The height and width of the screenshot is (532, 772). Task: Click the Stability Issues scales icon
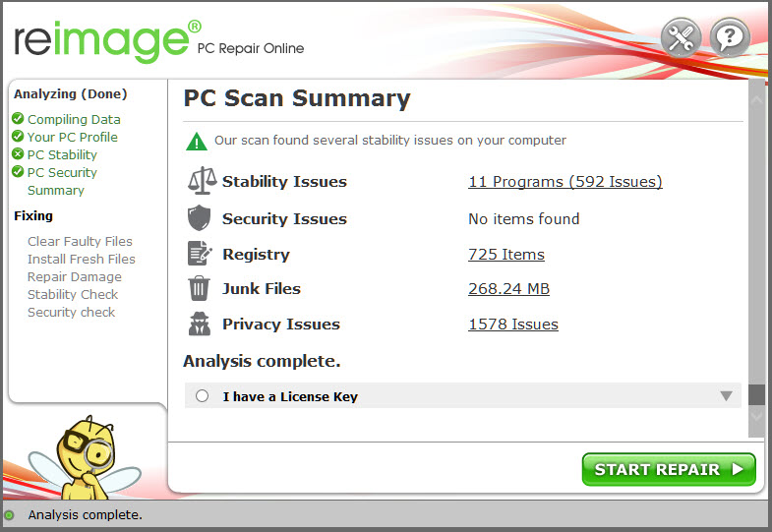click(x=200, y=182)
